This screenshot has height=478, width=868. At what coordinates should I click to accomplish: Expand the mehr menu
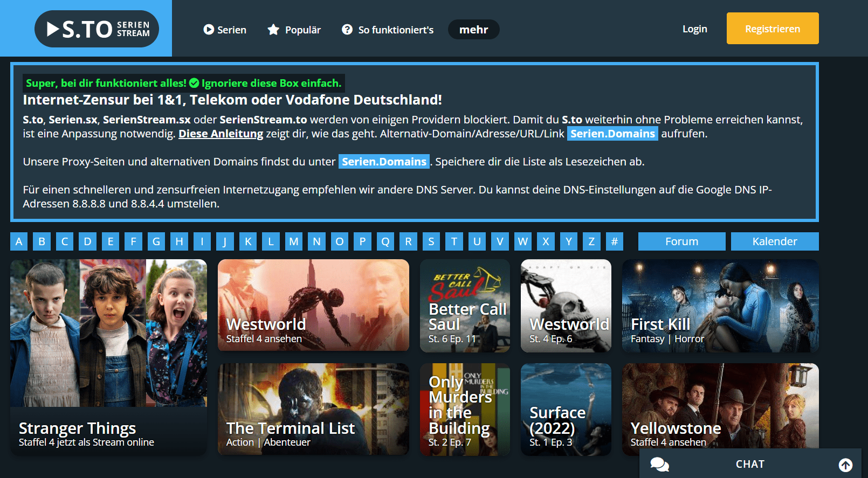pyautogui.click(x=473, y=30)
